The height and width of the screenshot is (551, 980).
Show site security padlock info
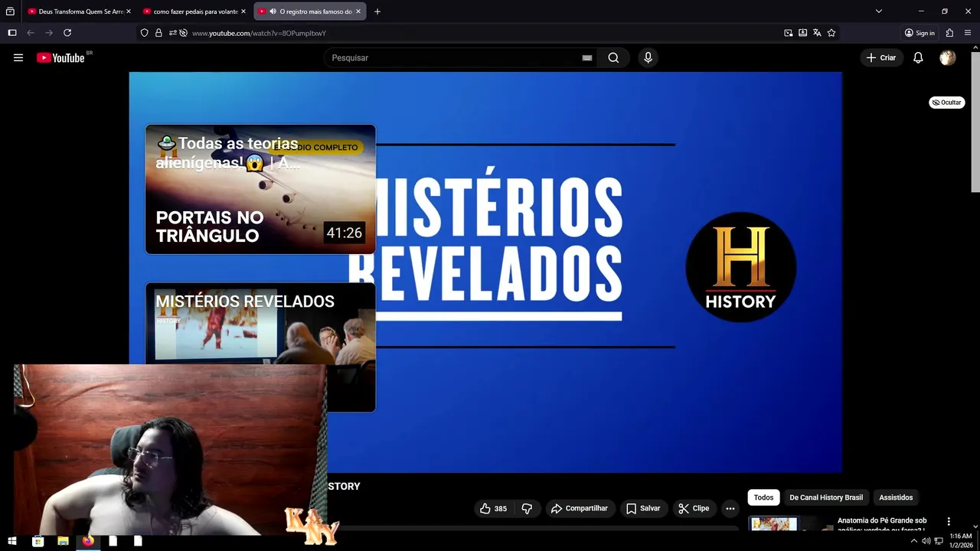point(158,33)
